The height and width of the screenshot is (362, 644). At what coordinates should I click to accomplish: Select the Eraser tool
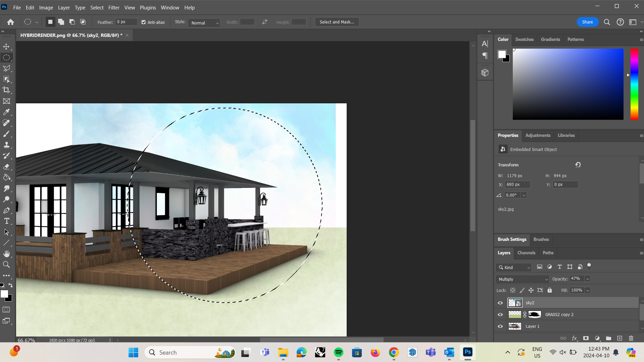point(6,167)
